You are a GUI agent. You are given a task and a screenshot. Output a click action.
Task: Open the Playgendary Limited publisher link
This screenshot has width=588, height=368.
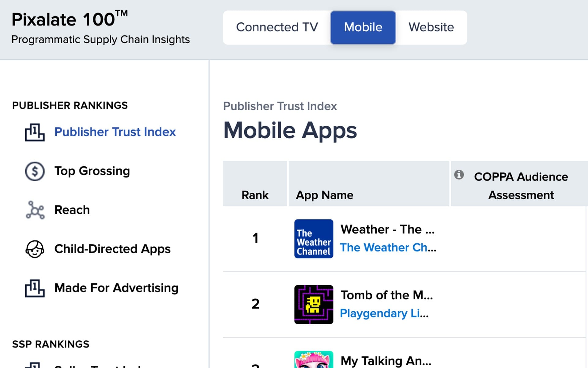385,313
